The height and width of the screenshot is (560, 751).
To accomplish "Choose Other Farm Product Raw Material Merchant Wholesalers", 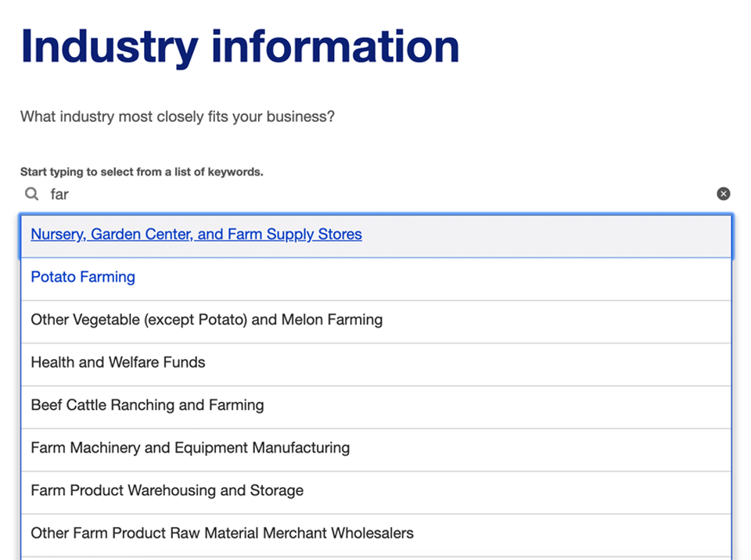I will pos(222,533).
